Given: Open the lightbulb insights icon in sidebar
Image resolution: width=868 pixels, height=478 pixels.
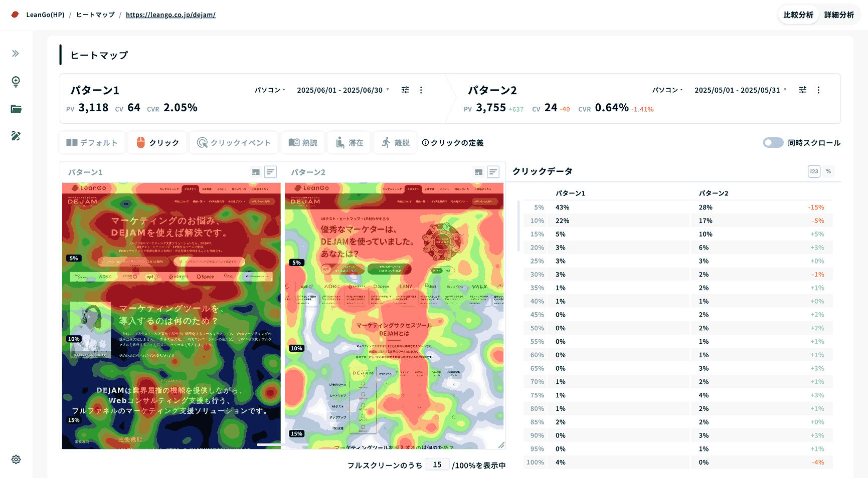Looking at the screenshot, I should (x=16, y=82).
